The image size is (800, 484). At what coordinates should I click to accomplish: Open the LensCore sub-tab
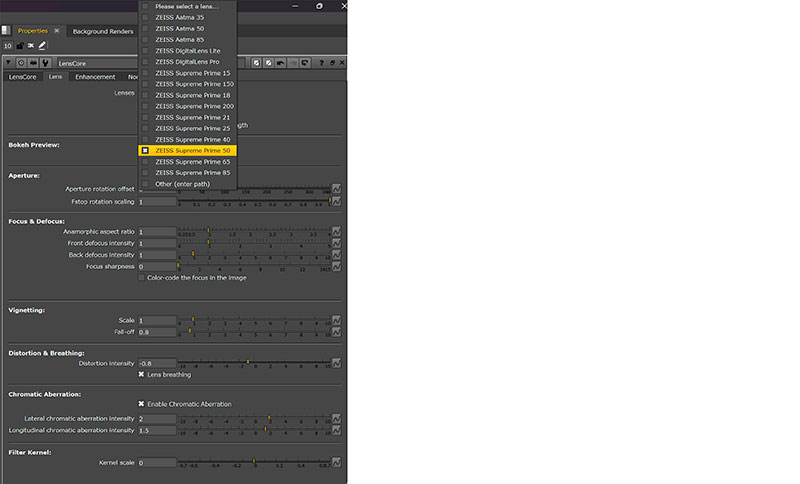point(22,77)
